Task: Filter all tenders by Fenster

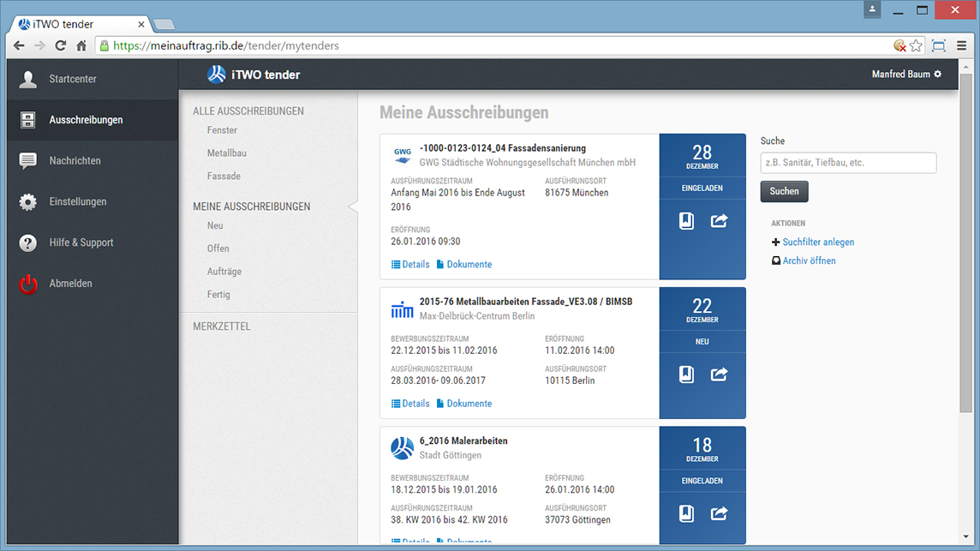Action: 222,130
